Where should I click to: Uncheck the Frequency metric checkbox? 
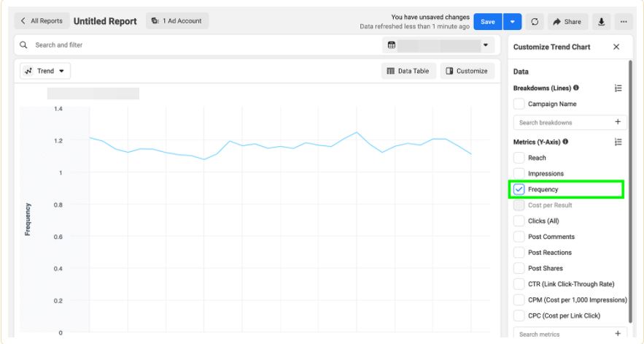[519, 190]
